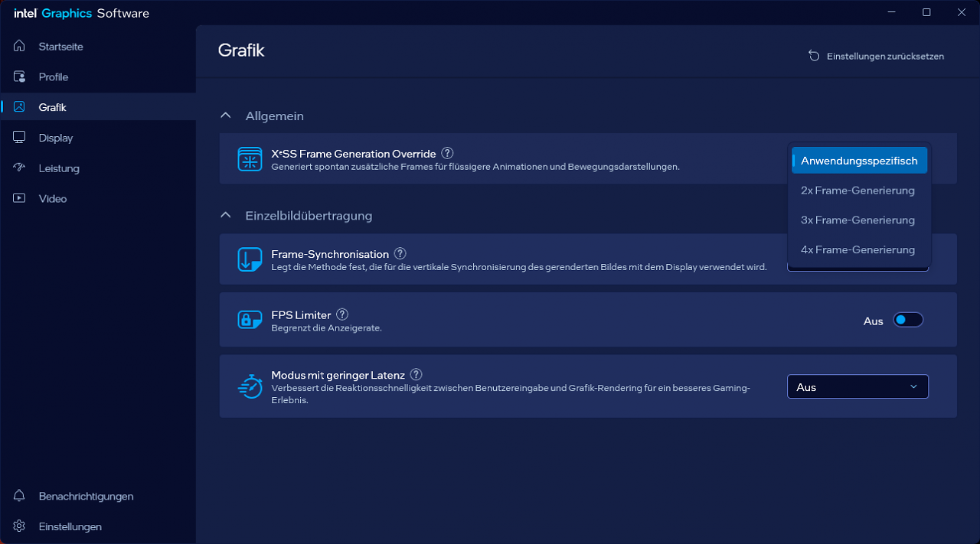Open help for XeSS Frame Generation Override
This screenshot has width=980, height=544.
pos(447,153)
